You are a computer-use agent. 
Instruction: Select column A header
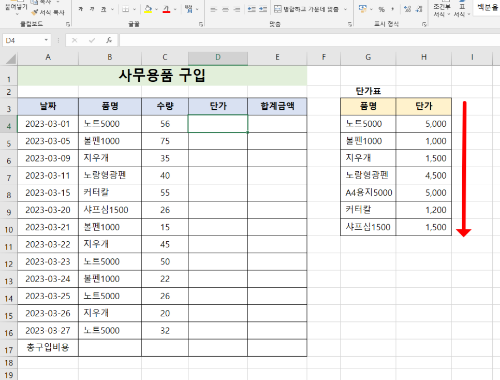tap(48, 57)
